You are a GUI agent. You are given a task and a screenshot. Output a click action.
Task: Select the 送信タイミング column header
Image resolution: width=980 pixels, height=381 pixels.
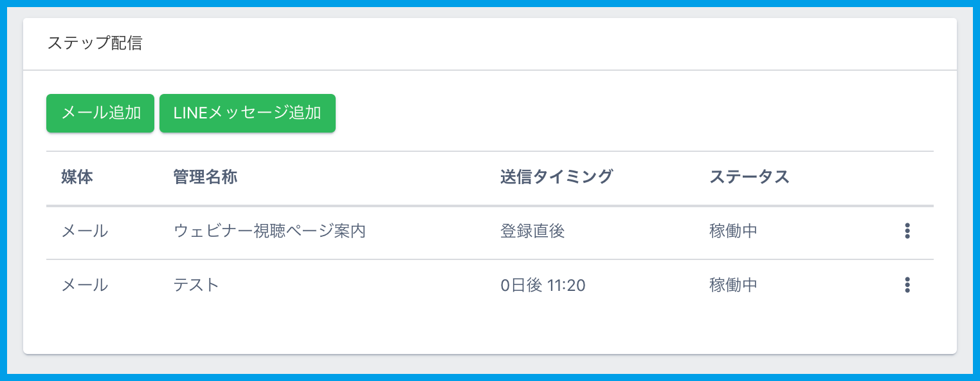point(556,178)
